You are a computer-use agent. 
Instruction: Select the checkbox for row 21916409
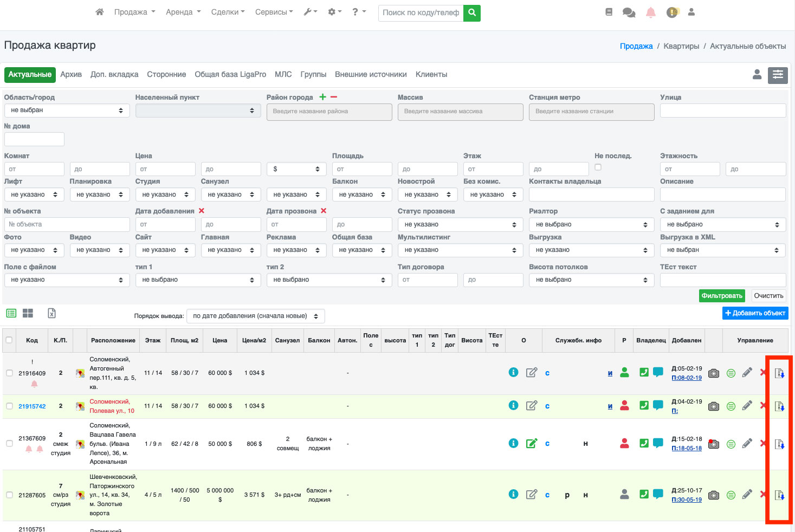9,373
